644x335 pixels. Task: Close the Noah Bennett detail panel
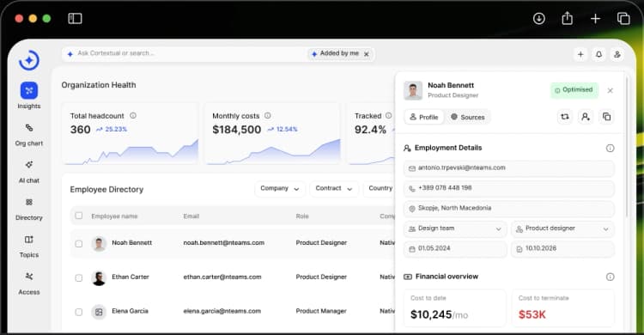pyautogui.click(x=610, y=90)
